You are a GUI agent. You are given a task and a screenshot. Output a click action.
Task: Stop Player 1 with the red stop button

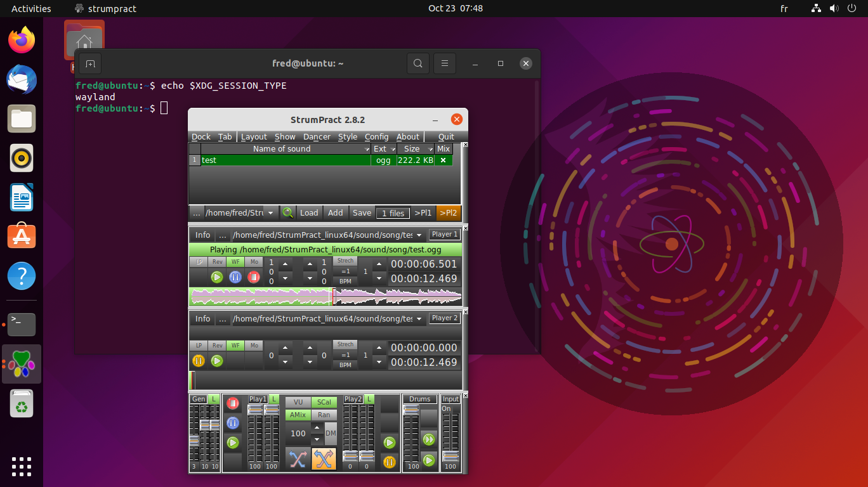coord(254,277)
